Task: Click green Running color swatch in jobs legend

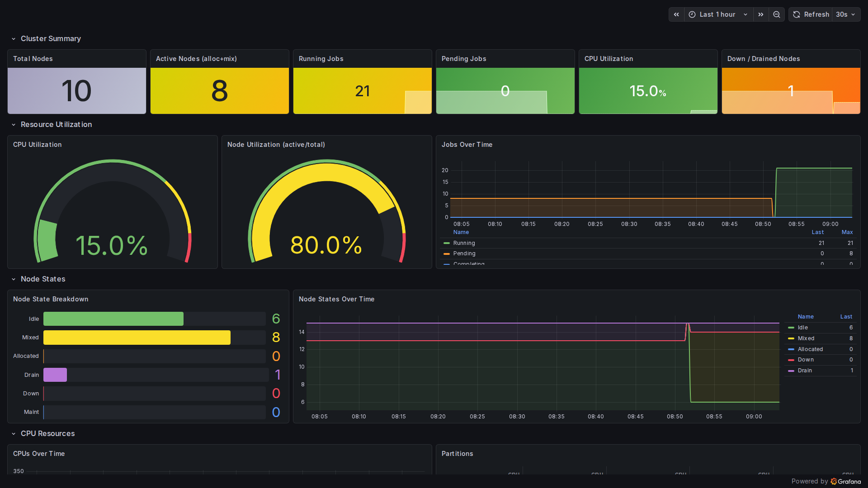Action: point(447,243)
